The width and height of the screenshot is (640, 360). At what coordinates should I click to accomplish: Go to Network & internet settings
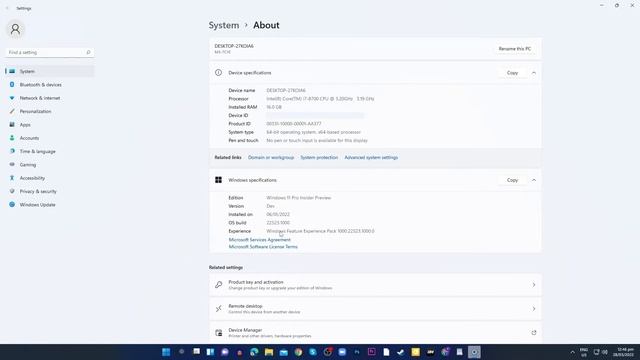[49, 98]
